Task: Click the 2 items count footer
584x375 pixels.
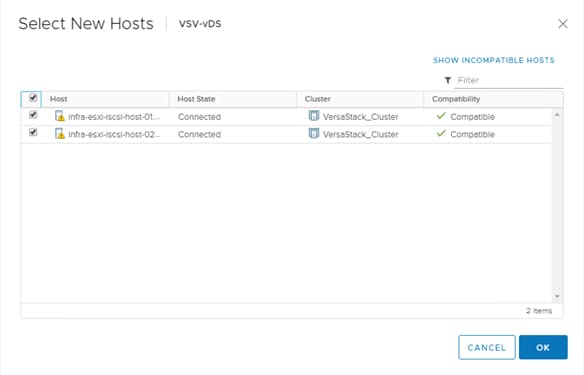Action: (539, 311)
